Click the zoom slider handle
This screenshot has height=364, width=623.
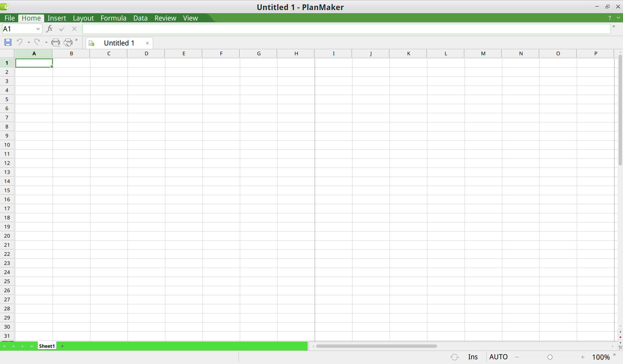click(550, 357)
